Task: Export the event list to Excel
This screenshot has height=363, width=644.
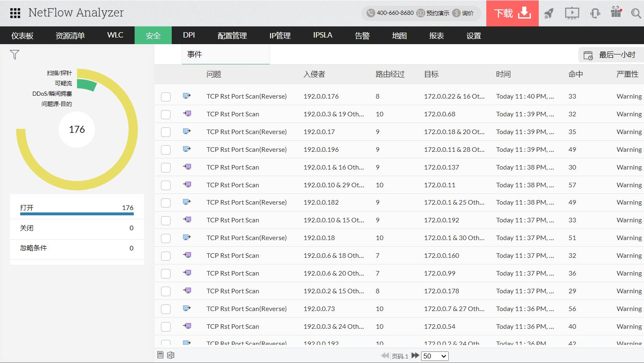Action: [171, 355]
